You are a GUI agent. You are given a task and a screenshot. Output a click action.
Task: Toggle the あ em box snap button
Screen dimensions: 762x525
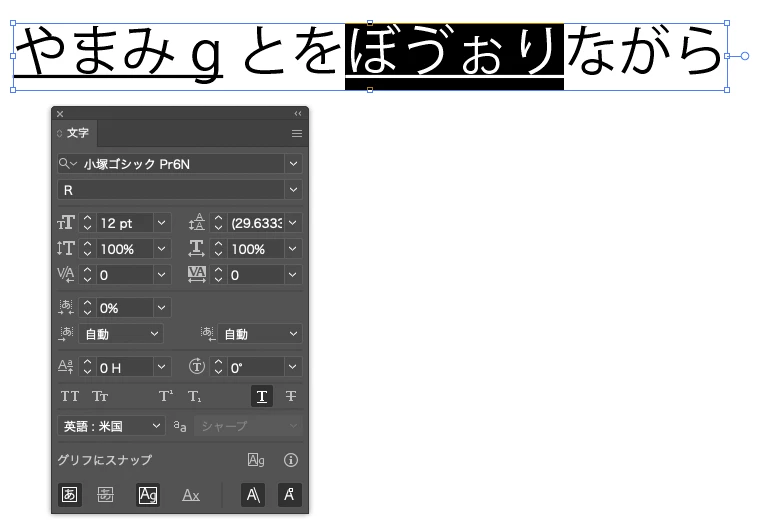[x=69, y=495]
